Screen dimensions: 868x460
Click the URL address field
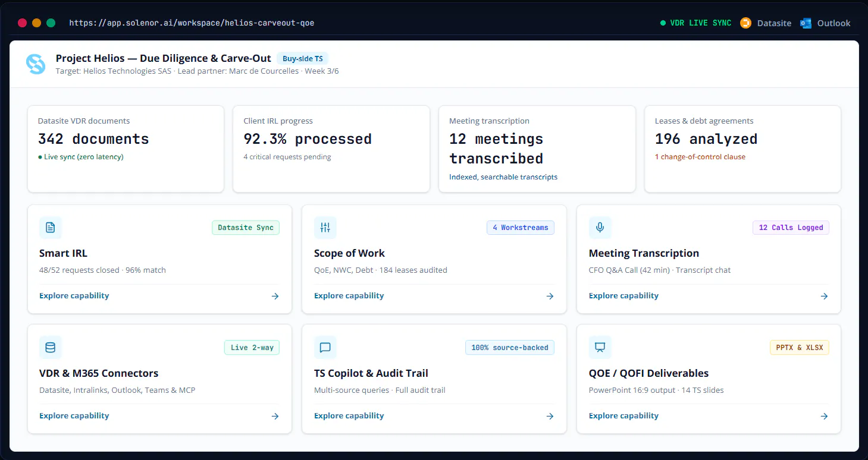192,23
